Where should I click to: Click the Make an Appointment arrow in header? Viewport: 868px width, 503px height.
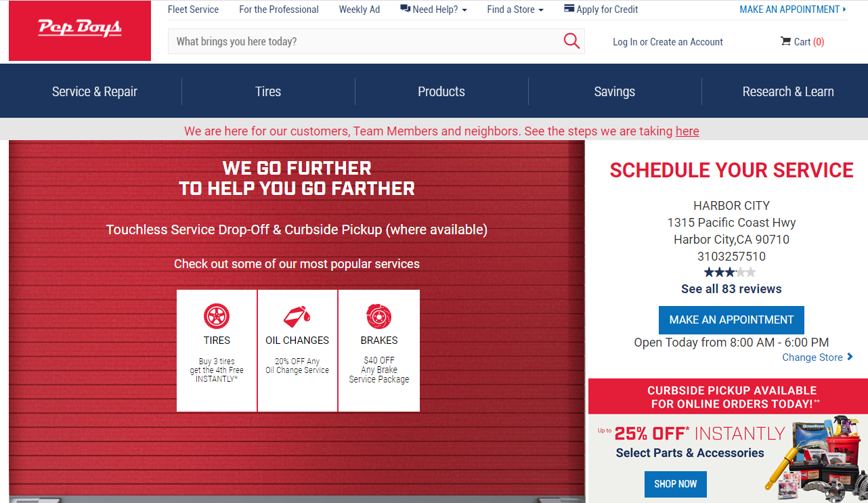844,9
